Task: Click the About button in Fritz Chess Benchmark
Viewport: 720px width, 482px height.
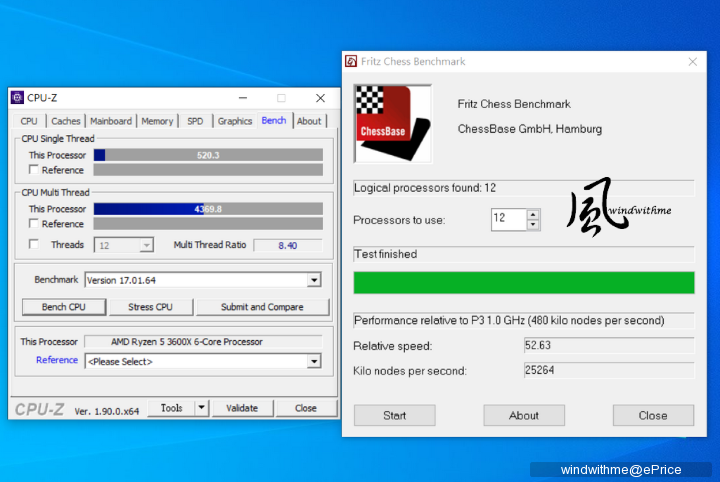Action: 524,415
